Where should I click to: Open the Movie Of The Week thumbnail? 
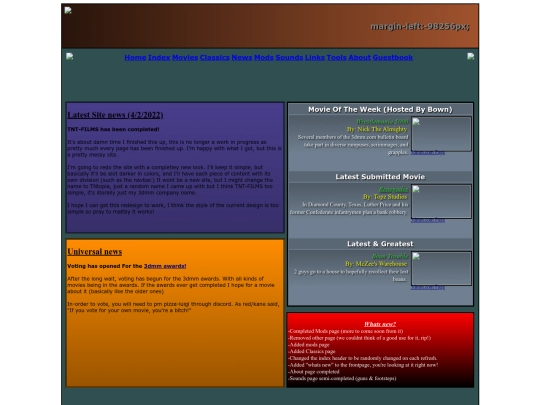(442, 134)
